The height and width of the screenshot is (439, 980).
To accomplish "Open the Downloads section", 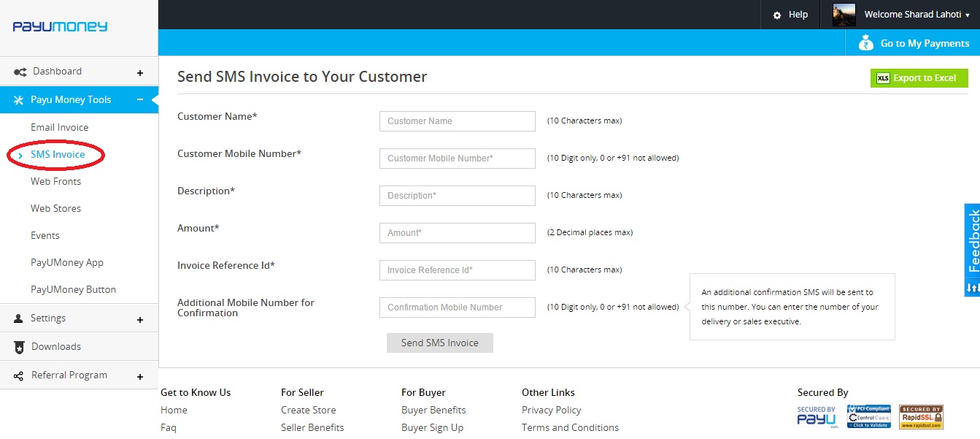I will [79, 346].
